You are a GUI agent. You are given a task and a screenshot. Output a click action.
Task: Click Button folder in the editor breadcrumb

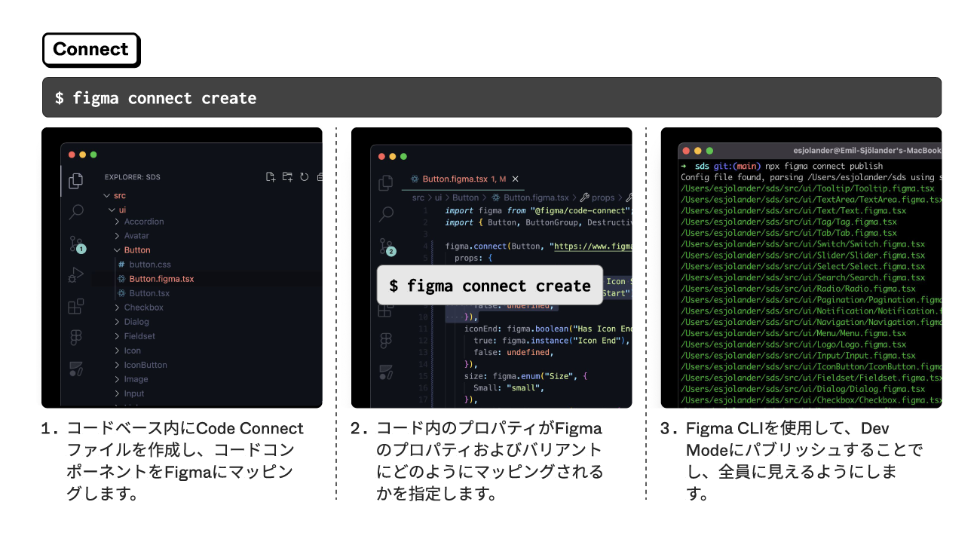(x=465, y=197)
